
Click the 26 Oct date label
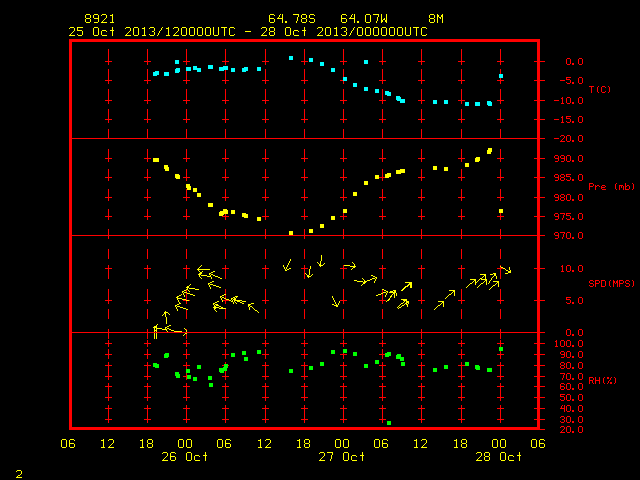[x=184, y=456]
